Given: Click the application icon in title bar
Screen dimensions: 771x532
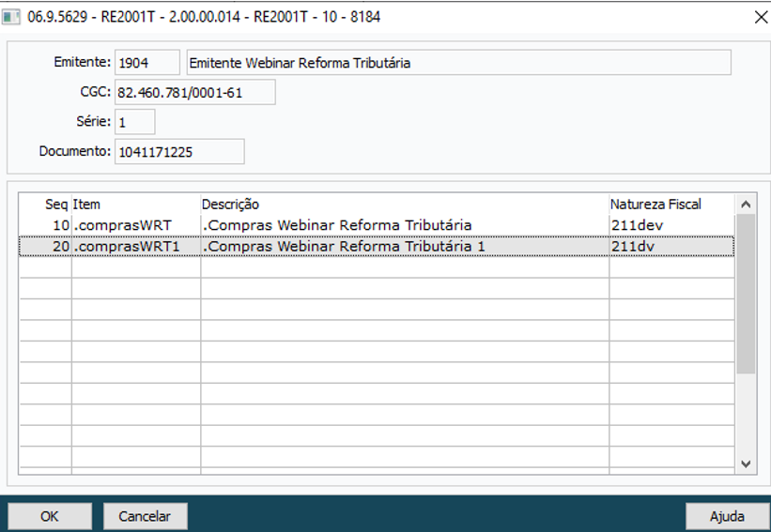Looking at the screenshot, I should click(11, 17).
